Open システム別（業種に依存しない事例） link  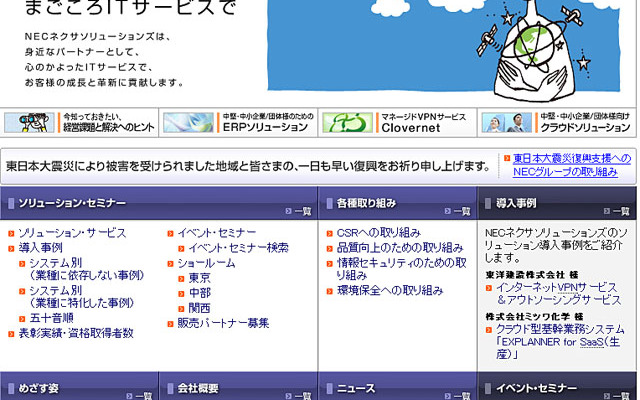pyautogui.click(x=87, y=269)
